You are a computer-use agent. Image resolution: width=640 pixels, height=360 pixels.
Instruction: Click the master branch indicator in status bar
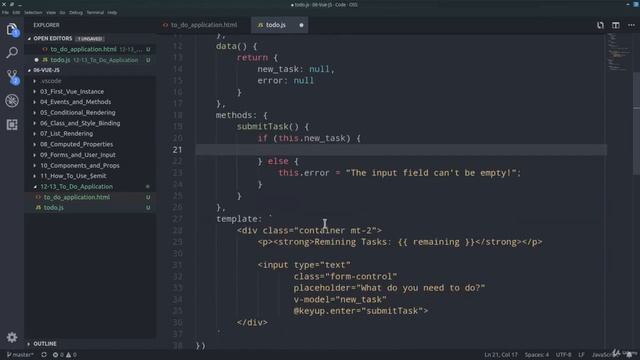click(20, 355)
